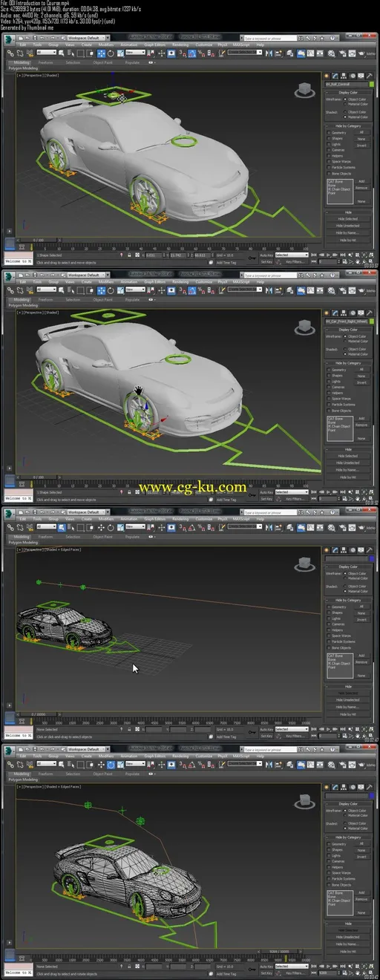Click Set Key button in second screenshot
Screen dimensions: 380x980
[266, 499]
